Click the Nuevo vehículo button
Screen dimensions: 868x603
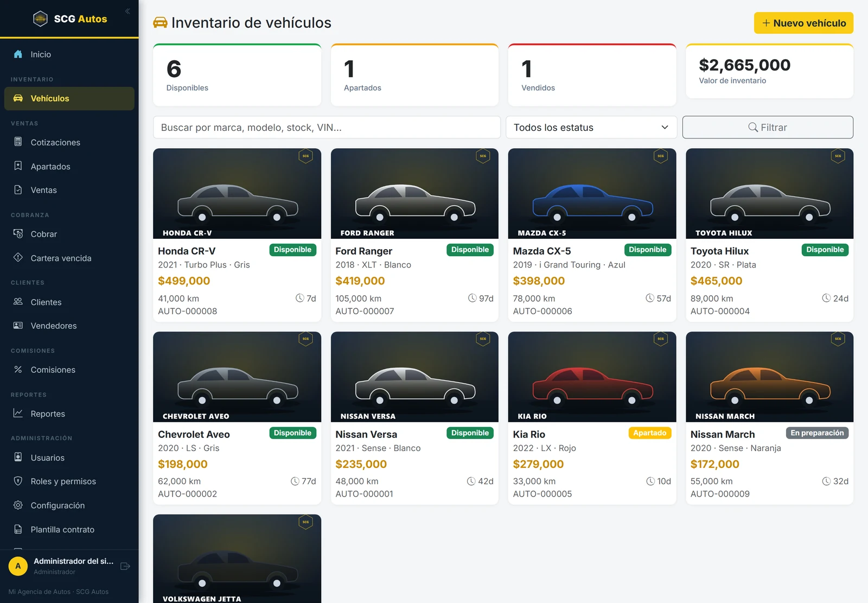click(803, 23)
